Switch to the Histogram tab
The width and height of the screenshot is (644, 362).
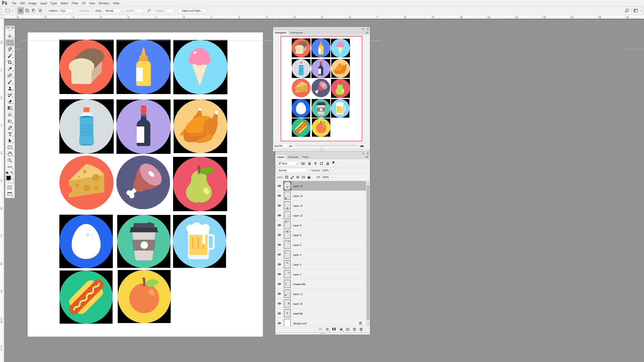tap(296, 33)
